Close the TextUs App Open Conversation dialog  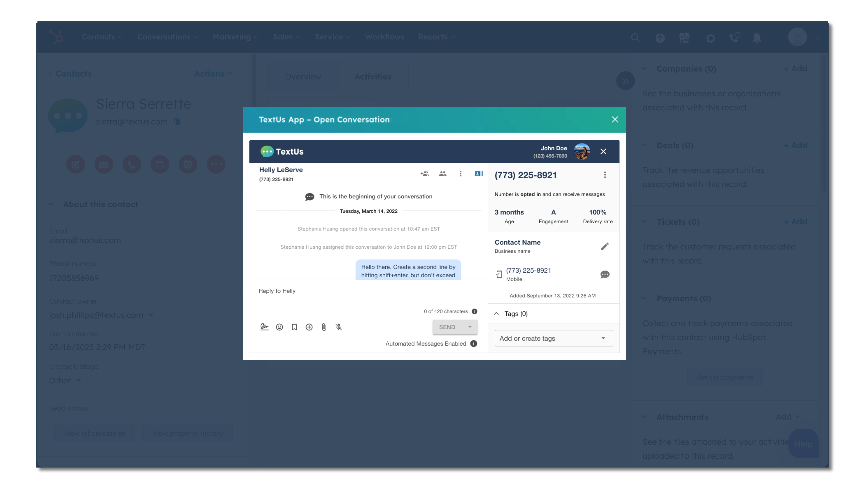click(615, 120)
